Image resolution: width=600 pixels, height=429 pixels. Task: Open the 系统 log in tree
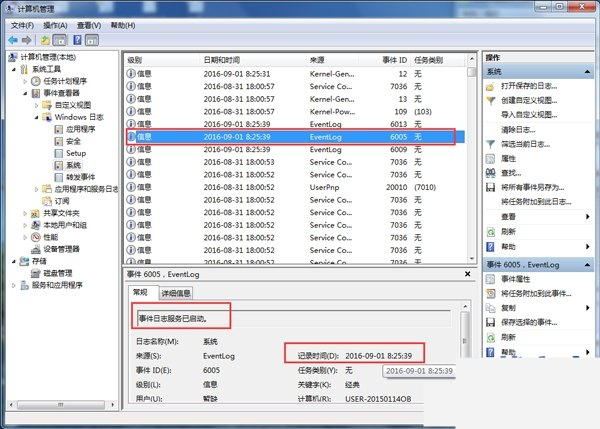pyautogui.click(x=73, y=165)
